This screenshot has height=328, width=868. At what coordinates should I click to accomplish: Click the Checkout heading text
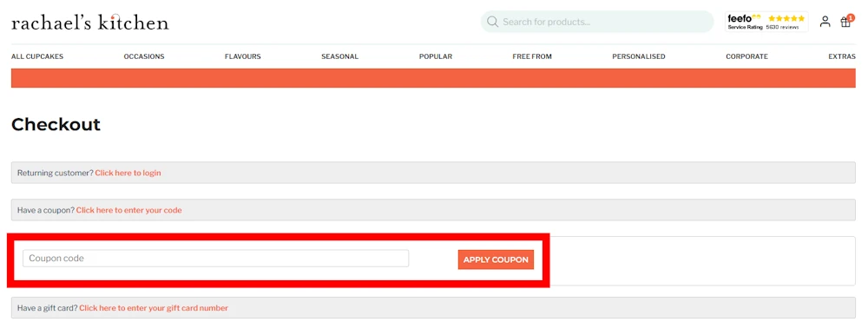[56, 124]
